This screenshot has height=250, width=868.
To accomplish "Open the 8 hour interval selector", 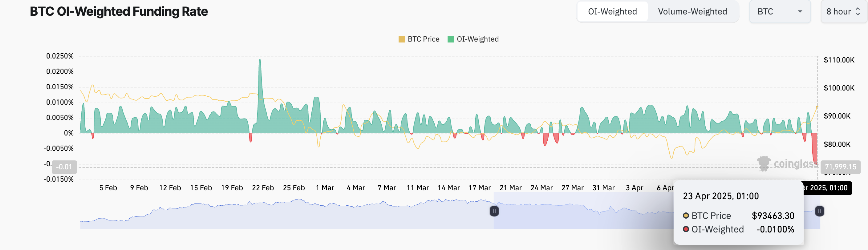I will click(x=838, y=12).
